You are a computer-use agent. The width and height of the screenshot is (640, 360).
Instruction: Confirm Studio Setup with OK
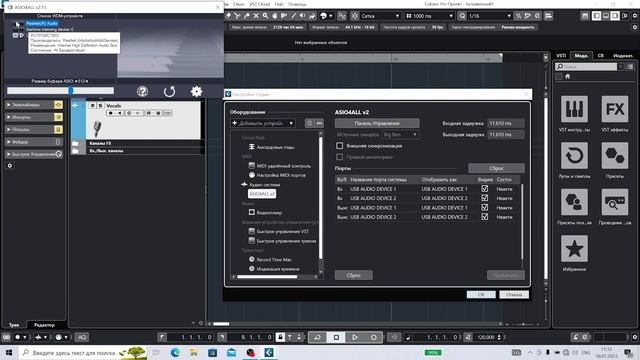coord(481,294)
